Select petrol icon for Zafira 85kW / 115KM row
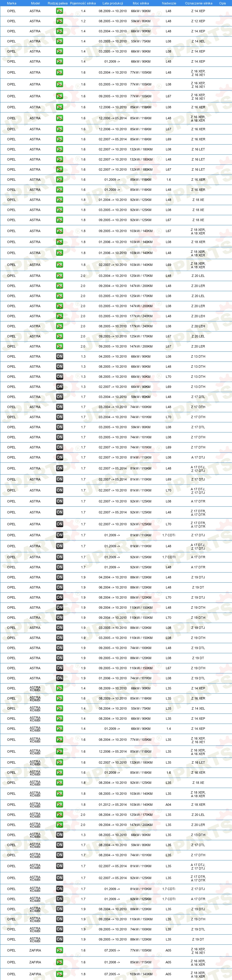Image resolution: width=232 pixels, height=980 pixels. click(x=59, y=962)
